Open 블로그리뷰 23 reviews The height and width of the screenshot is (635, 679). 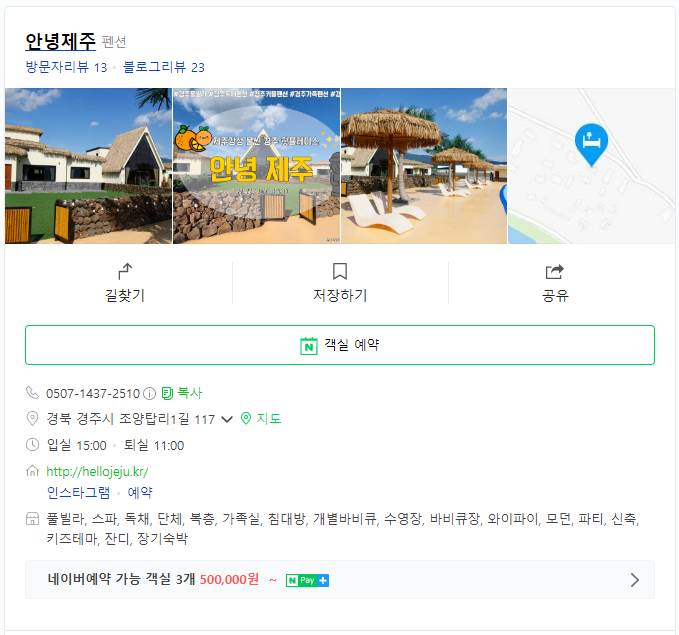pos(164,67)
